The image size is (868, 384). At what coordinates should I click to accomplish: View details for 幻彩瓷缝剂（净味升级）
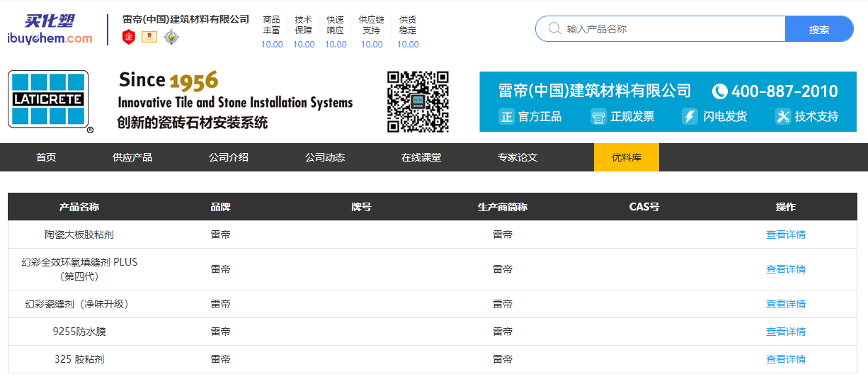coord(786,304)
